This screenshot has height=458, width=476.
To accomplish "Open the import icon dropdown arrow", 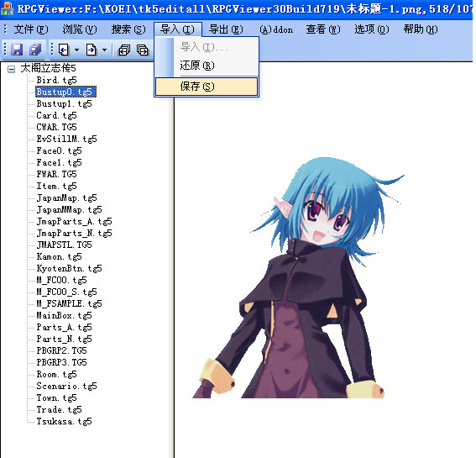I will [76, 50].
